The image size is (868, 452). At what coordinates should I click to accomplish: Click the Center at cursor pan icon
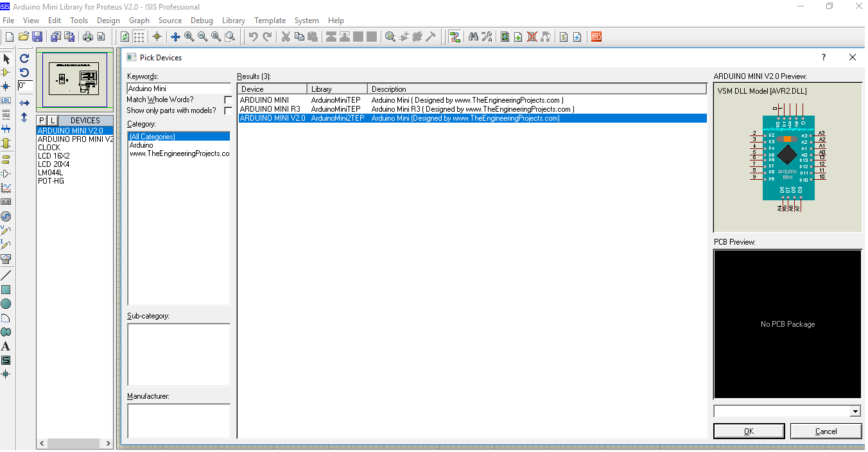[x=175, y=37]
